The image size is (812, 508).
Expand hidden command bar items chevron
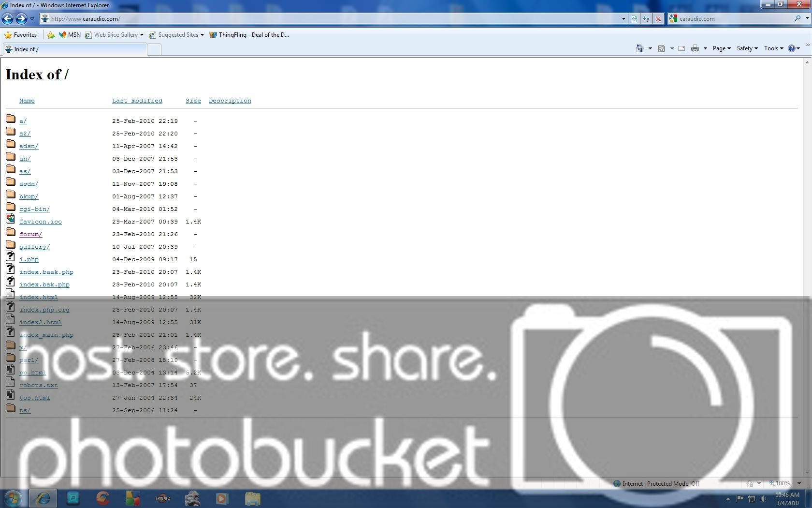pyautogui.click(x=807, y=45)
